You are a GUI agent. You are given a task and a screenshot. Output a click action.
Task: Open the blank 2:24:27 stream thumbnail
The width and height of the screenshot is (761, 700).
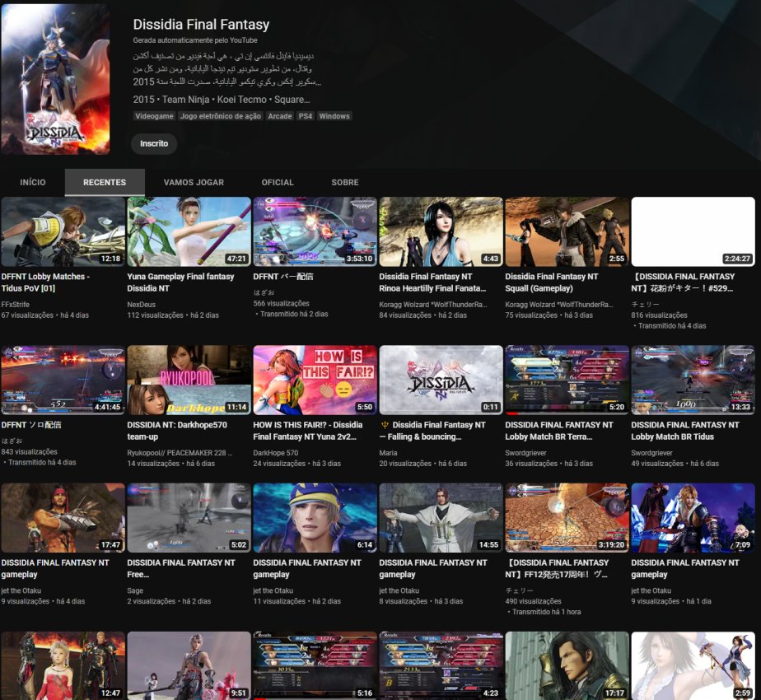693,231
